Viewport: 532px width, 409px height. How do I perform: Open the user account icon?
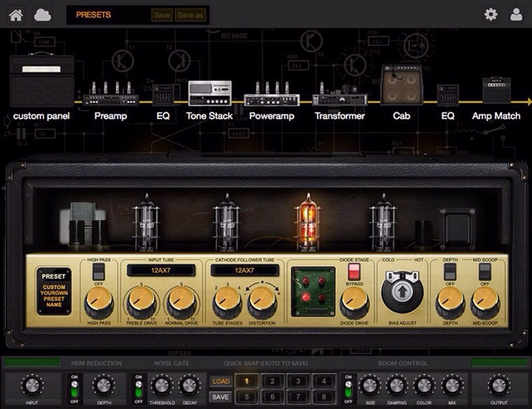(516, 15)
